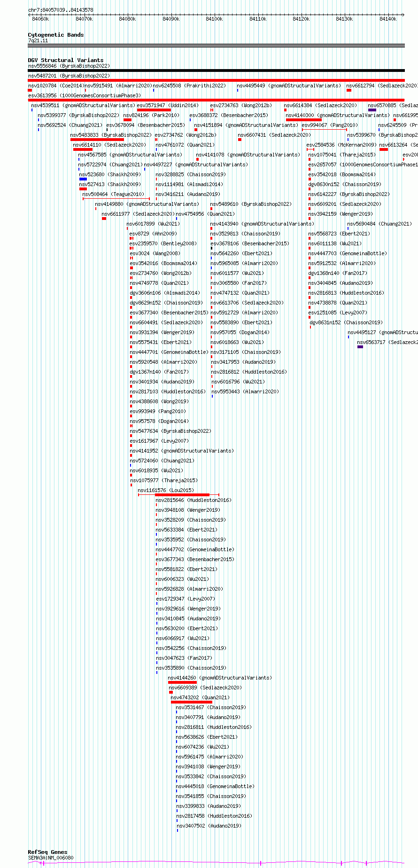This screenshot has width=418, height=868.
Task: Open variant nsv3407502 (Audano2019)
Action: coord(209,826)
